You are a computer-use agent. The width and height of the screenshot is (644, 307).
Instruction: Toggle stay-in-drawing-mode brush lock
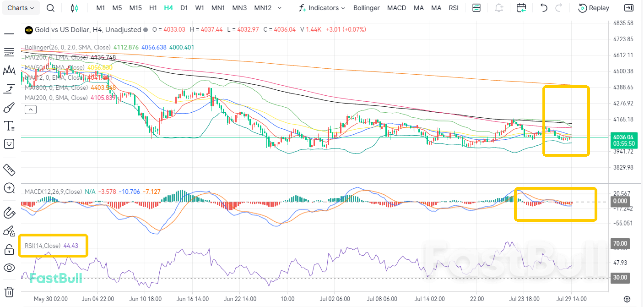pos(9,231)
